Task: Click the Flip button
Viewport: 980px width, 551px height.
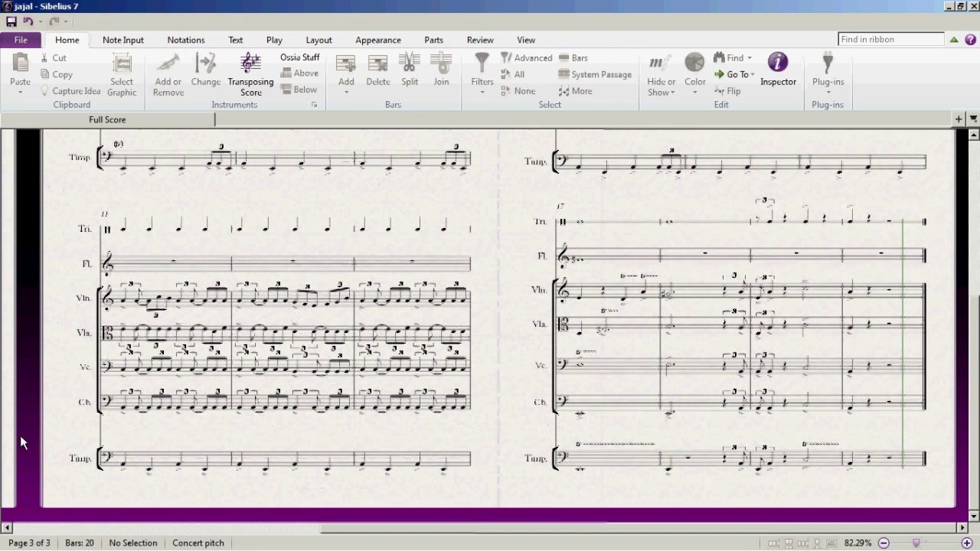Action: click(727, 91)
